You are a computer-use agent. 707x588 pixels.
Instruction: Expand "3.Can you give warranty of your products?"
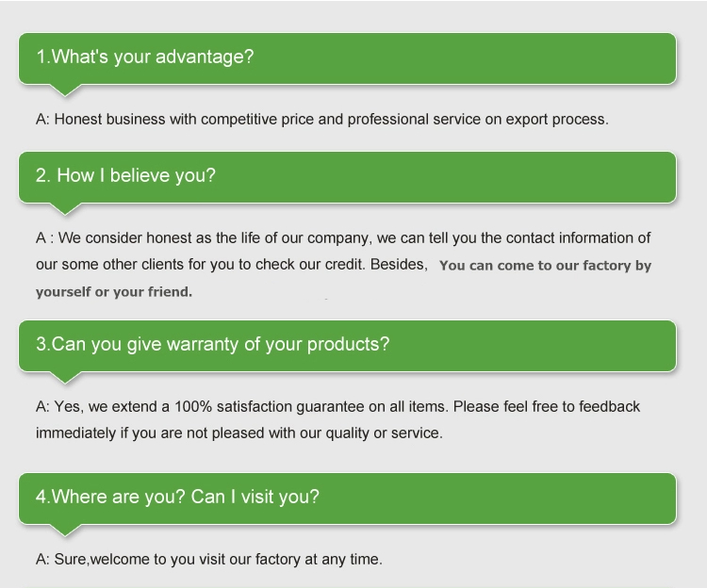[347, 346]
